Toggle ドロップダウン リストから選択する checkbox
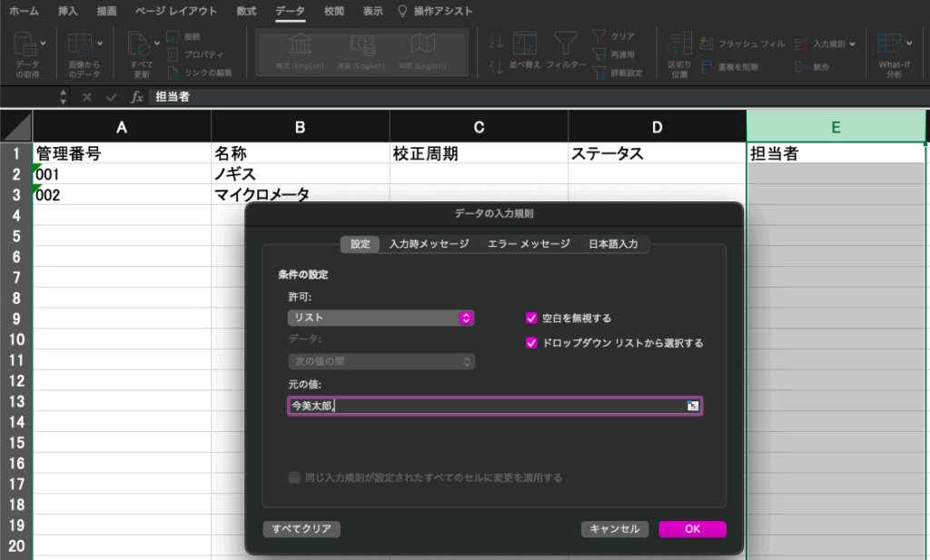 click(531, 343)
